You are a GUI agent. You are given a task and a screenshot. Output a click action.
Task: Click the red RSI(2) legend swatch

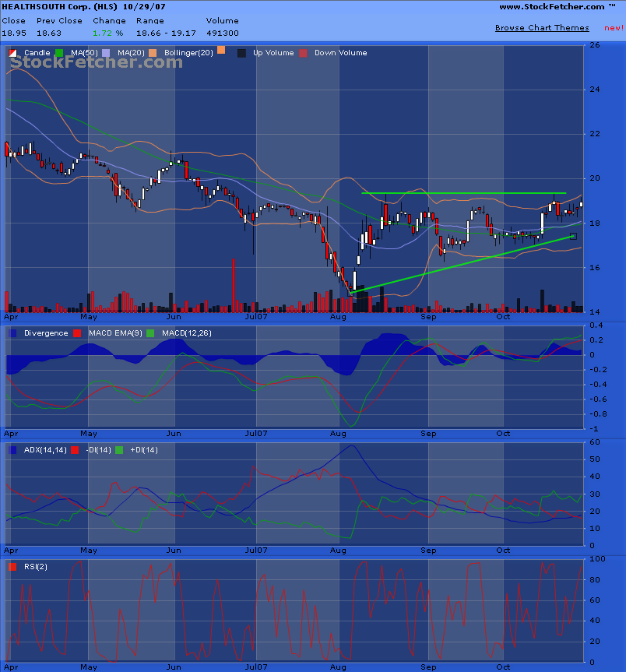click(x=13, y=567)
